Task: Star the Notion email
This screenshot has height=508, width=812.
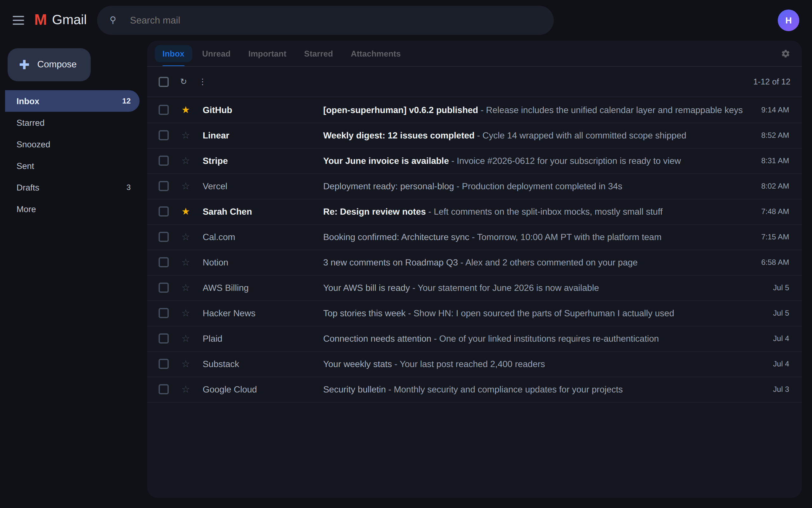Action: (186, 262)
